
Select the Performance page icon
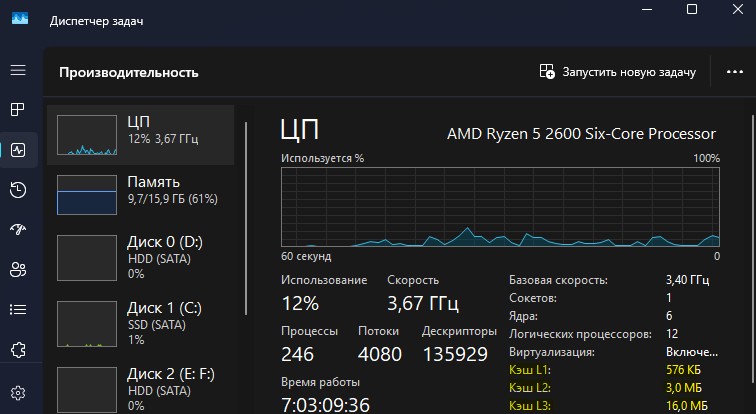coord(18,150)
